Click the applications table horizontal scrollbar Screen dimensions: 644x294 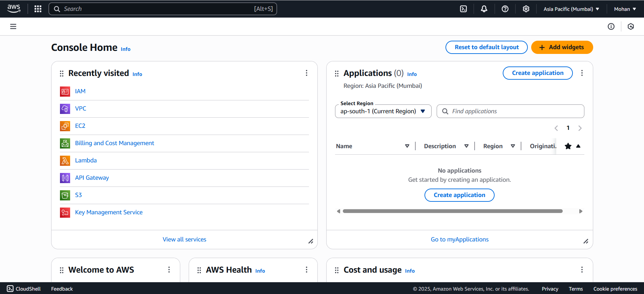point(453,211)
